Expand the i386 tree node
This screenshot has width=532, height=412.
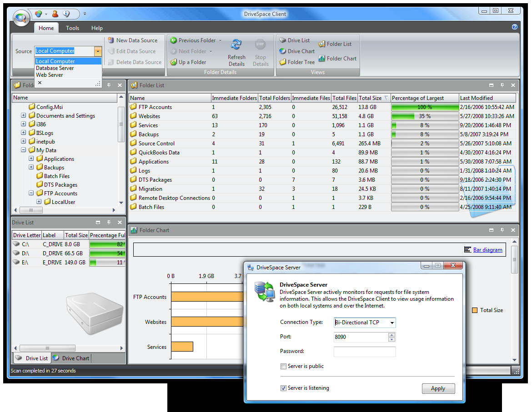pos(23,124)
